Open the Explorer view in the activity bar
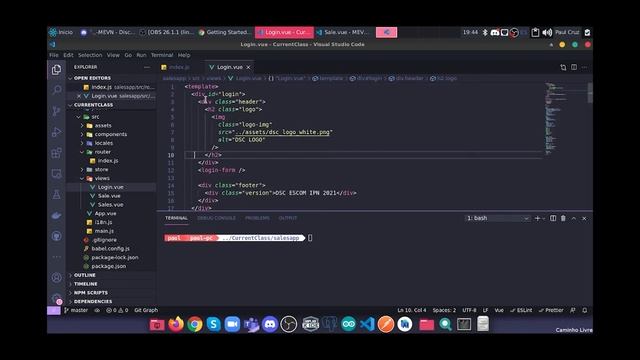 tap(56, 70)
